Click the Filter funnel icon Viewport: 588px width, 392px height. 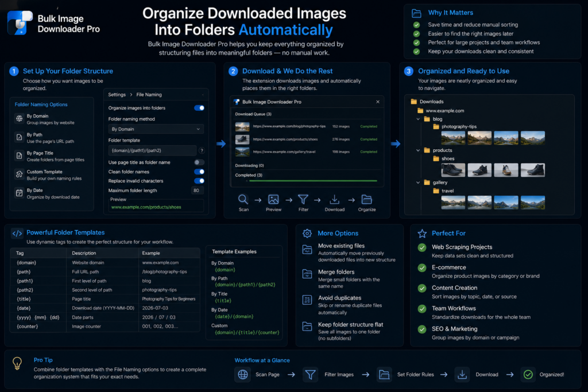coord(303,199)
